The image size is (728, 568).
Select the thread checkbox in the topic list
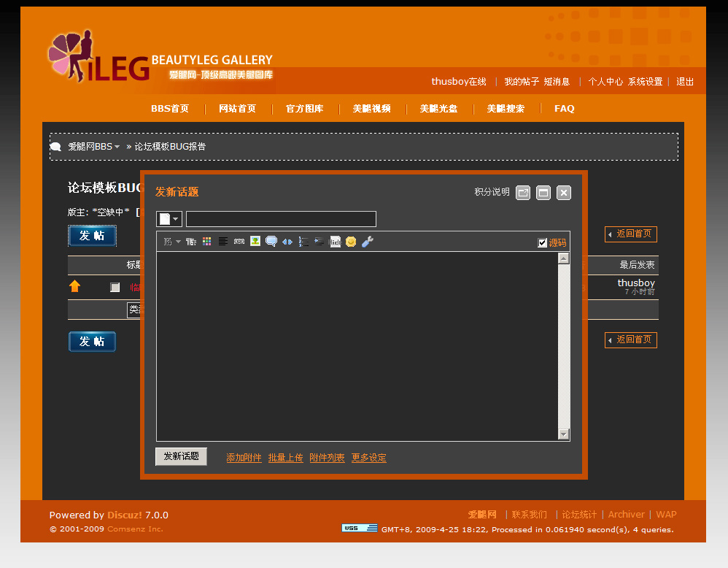(x=115, y=287)
